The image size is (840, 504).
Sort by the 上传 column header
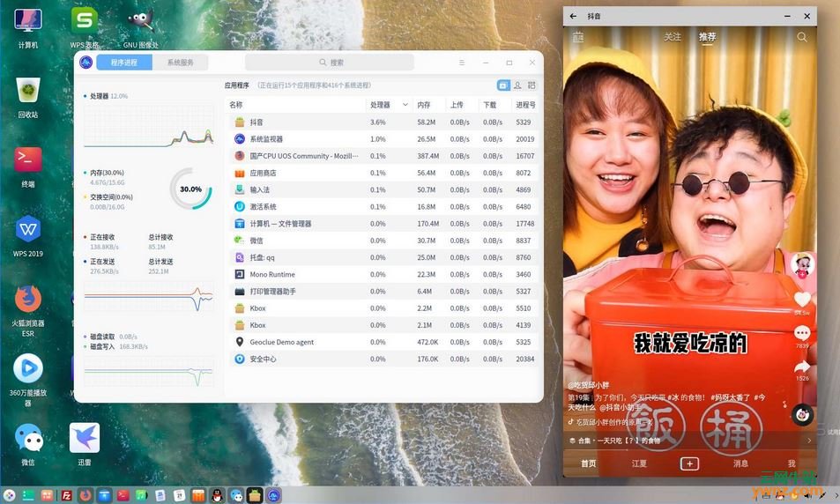coord(457,105)
